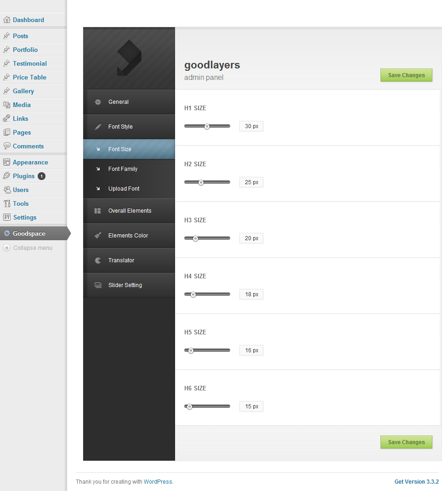Expand the Slider Setting section
448x491 pixels.
129,285
